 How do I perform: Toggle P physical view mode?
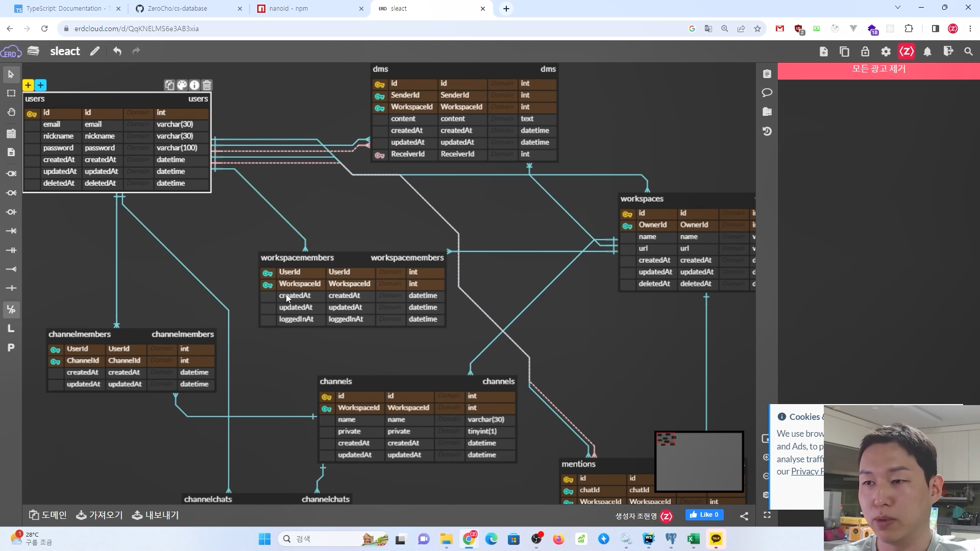(x=11, y=348)
